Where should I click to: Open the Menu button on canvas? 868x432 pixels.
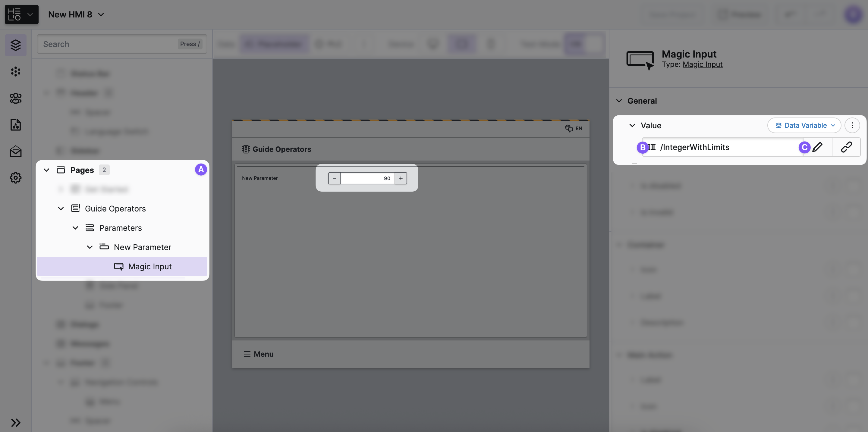[259, 354]
